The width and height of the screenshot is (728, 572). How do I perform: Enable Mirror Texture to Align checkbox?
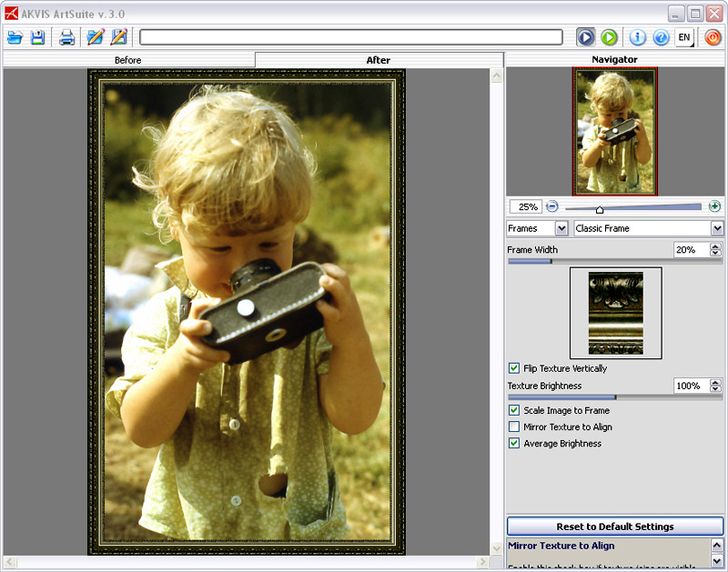pyautogui.click(x=514, y=426)
